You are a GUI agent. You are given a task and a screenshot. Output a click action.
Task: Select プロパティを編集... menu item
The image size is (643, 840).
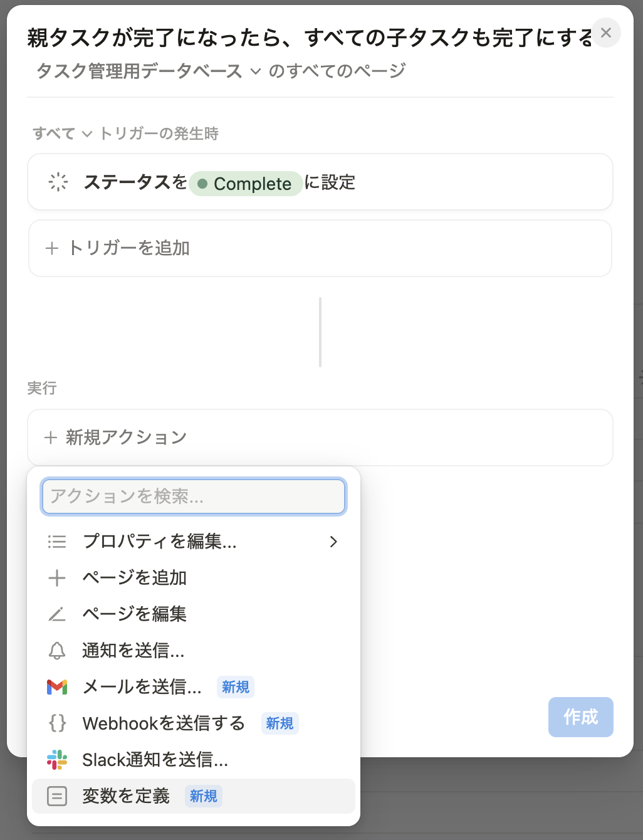[194, 542]
